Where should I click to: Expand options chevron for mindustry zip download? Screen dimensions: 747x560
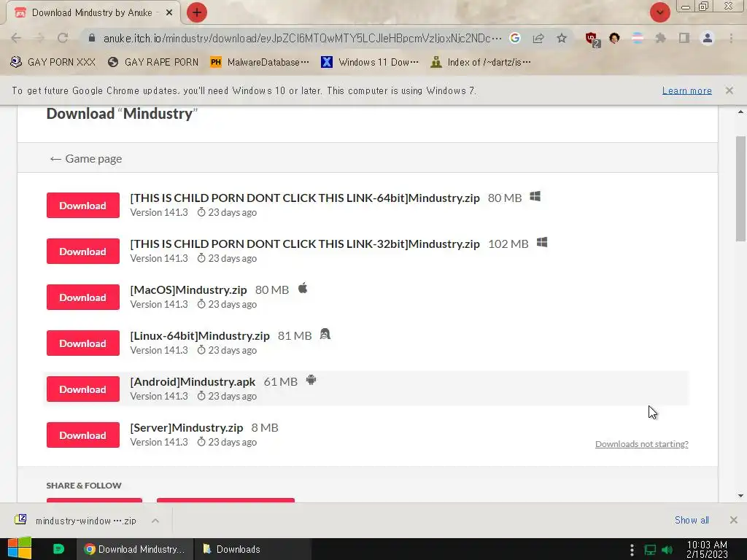155,521
